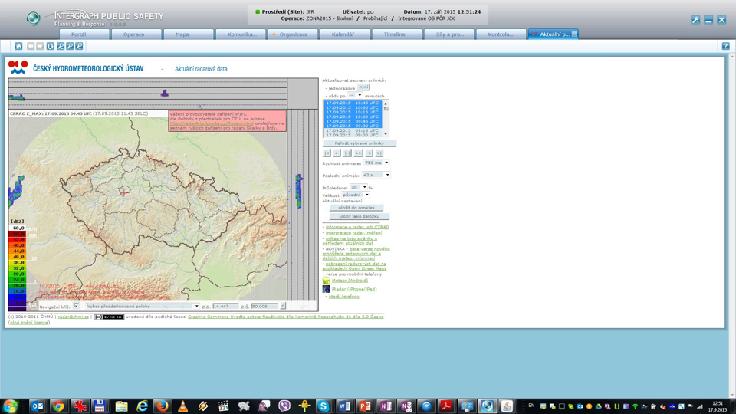Screen dimensions: 736x414
Task: Open the file explorer folder in taskbar
Action: (121, 406)
